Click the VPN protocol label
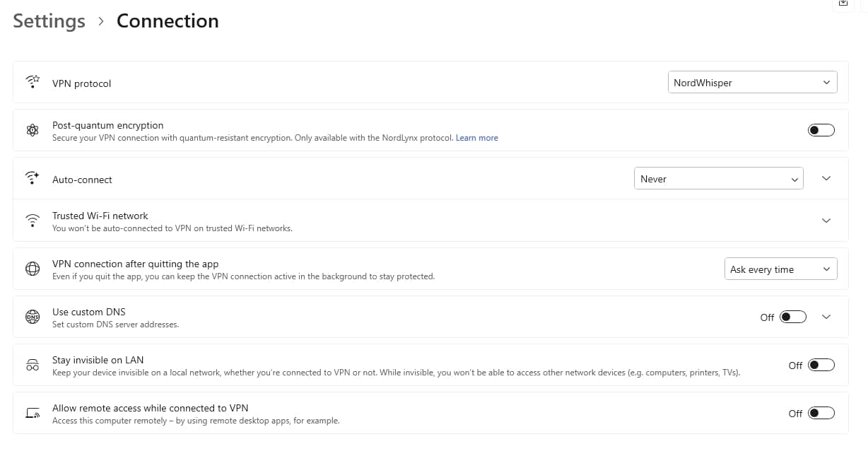Screen dimensions: 868x456 click(82, 83)
